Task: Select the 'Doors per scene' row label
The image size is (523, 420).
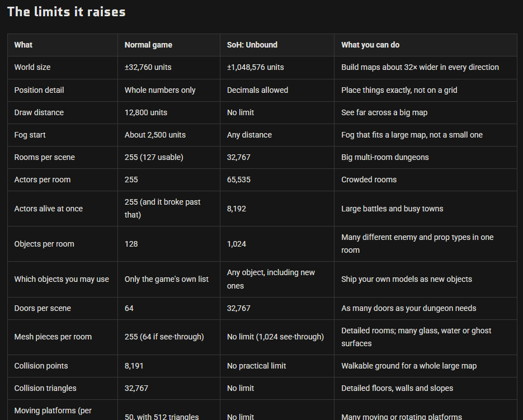Action: pyautogui.click(x=43, y=308)
